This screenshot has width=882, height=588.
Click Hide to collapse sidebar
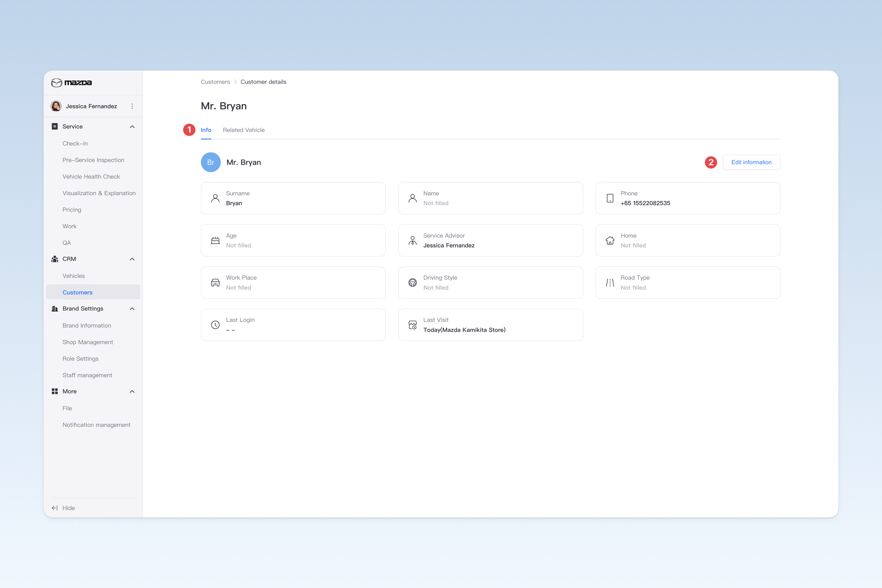(69, 508)
